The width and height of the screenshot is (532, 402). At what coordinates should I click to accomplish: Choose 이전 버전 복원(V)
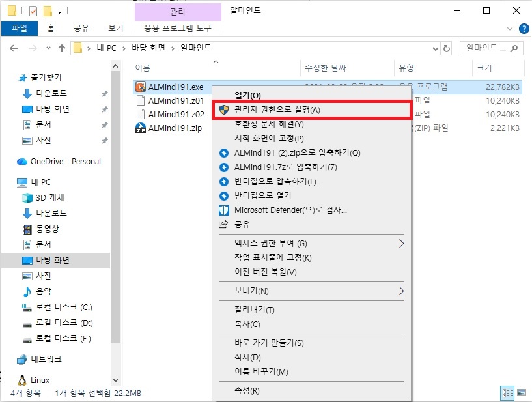pyautogui.click(x=312, y=272)
